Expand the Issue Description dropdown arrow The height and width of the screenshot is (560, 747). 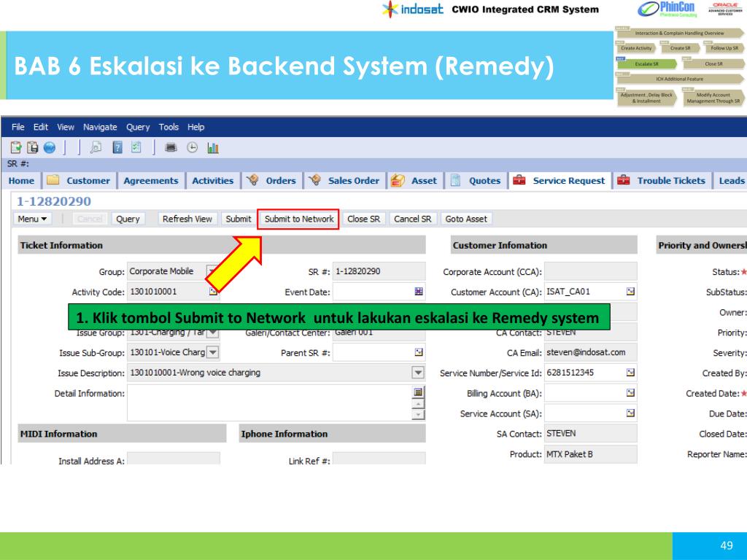tap(418, 373)
